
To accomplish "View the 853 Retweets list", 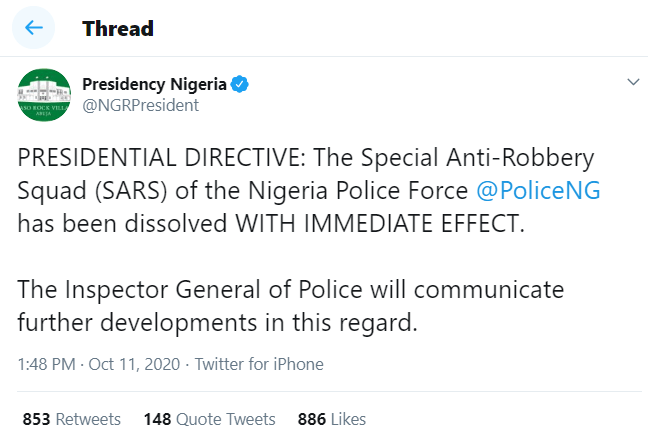I will click(71, 419).
